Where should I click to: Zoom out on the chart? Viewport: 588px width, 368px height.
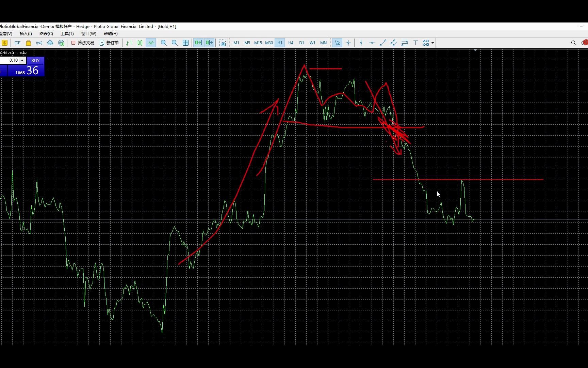pos(175,43)
